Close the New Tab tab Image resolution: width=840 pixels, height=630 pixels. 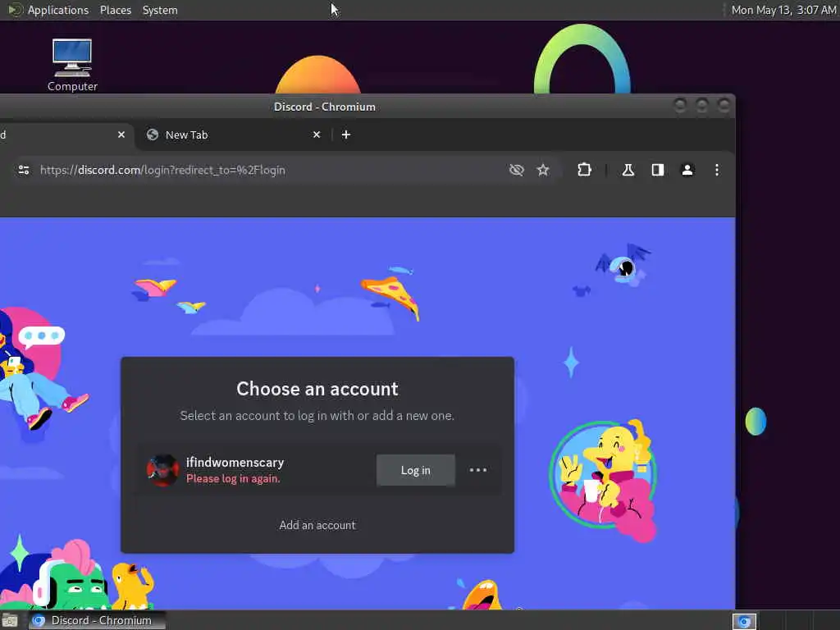coord(317,135)
